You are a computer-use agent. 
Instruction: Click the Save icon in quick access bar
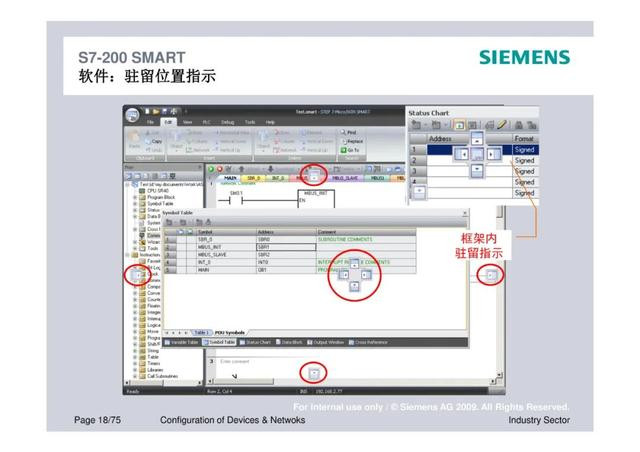coord(164,111)
